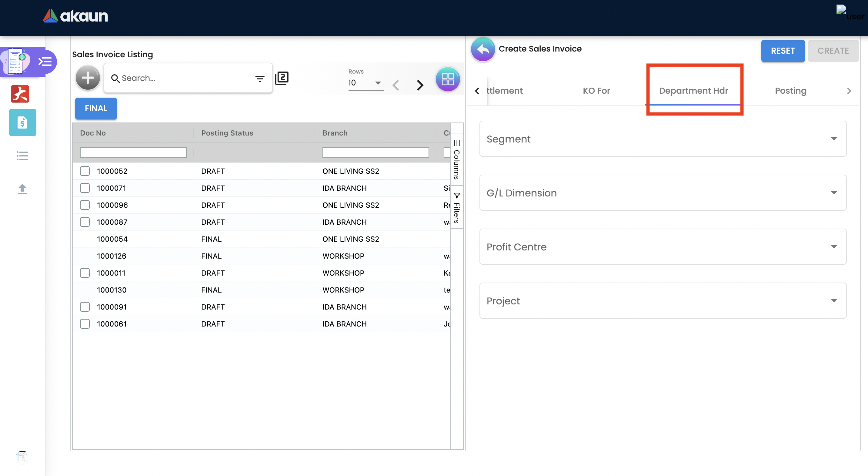Open the list menu icon in sidebar
The height and width of the screenshot is (476, 868).
click(x=22, y=156)
